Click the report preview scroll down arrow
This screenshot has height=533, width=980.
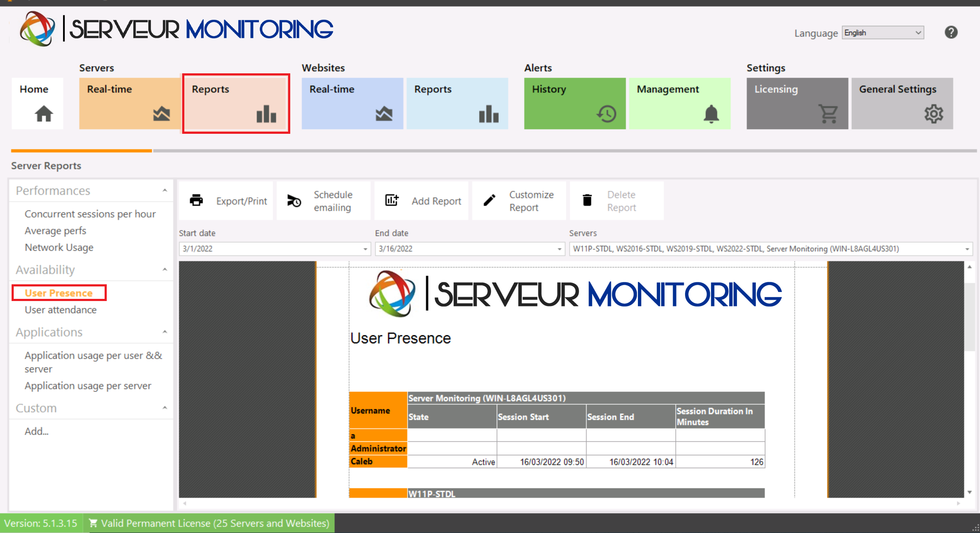[970, 492]
